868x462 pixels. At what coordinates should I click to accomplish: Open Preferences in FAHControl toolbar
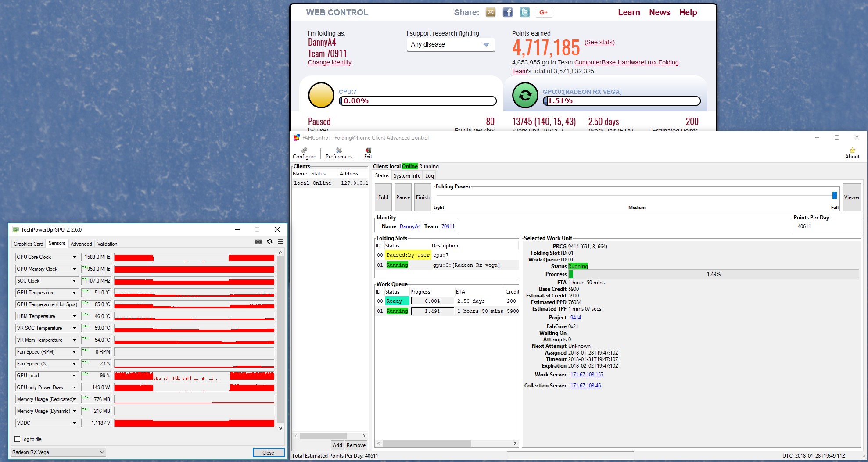tap(339, 153)
